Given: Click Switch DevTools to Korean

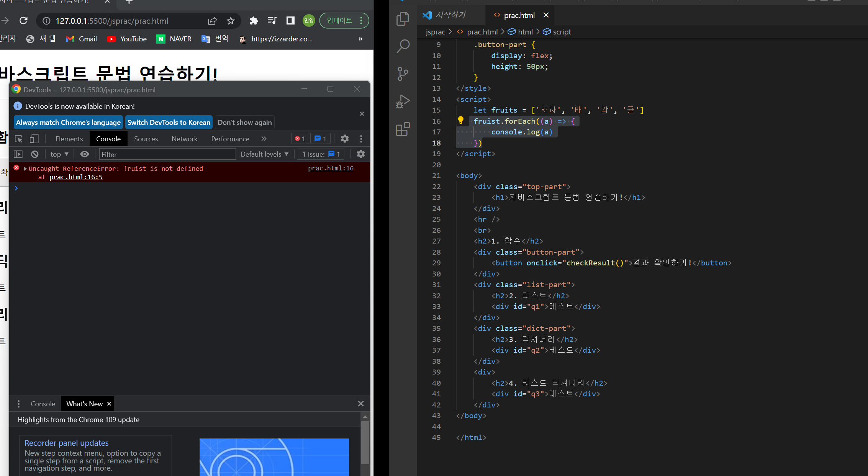Looking at the screenshot, I should point(169,123).
